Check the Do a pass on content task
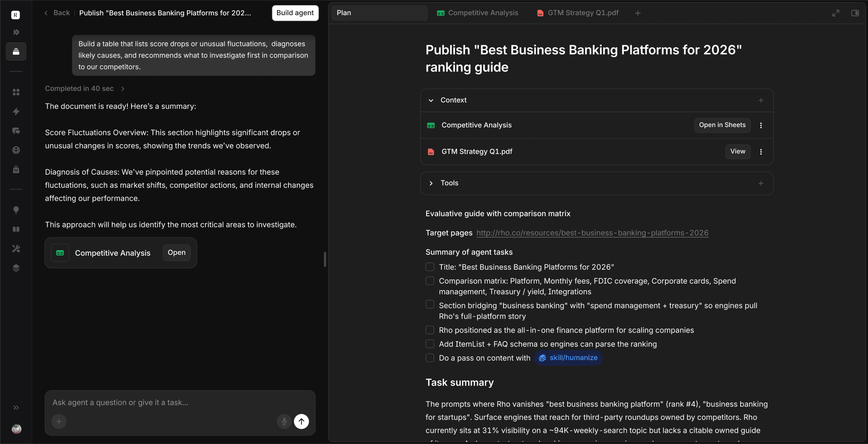This screenshot has width=868, height=444. click(x=429, y=358)
